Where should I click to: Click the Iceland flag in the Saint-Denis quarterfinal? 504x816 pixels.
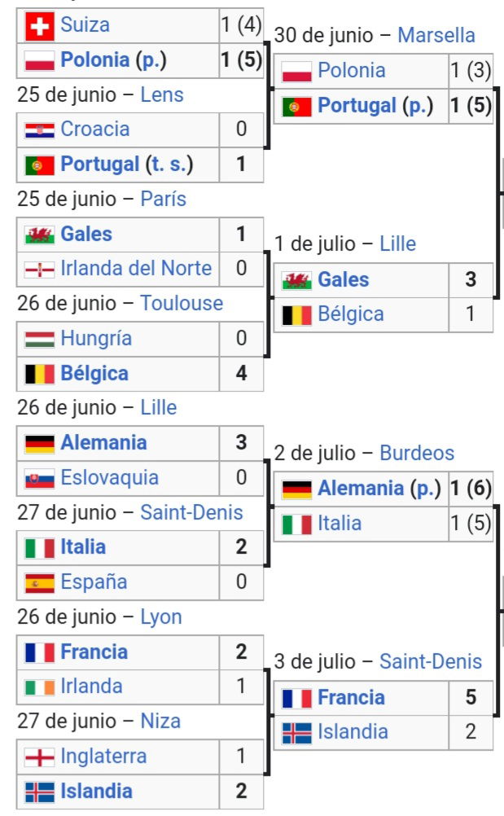(296, 733)
